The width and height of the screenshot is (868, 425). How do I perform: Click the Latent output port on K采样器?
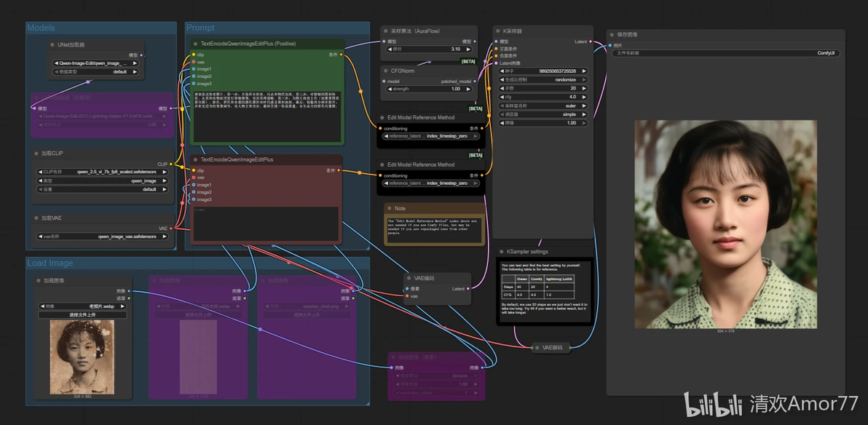(x=591, y=41)
